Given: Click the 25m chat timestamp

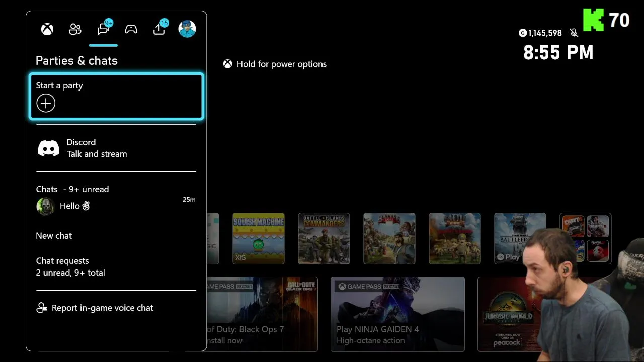Looking at the screenshot, I should [189, 200].
